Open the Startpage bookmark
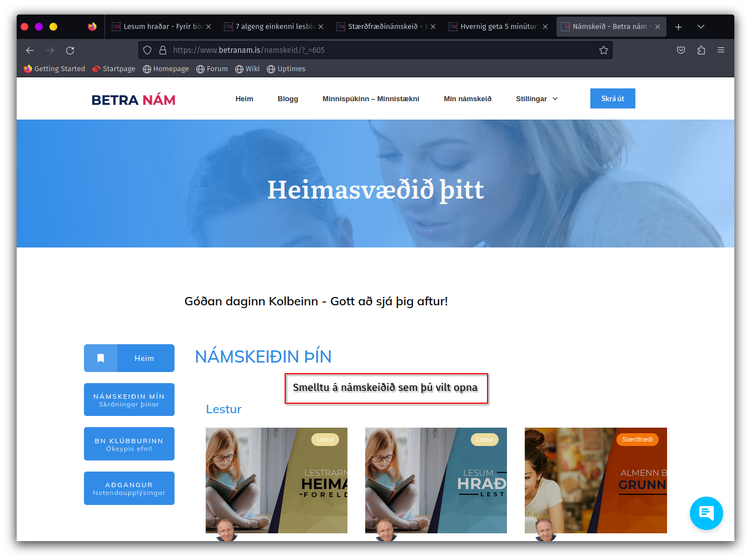The width and height of the screenshot is (751, 560). click(x=114, y=69)
